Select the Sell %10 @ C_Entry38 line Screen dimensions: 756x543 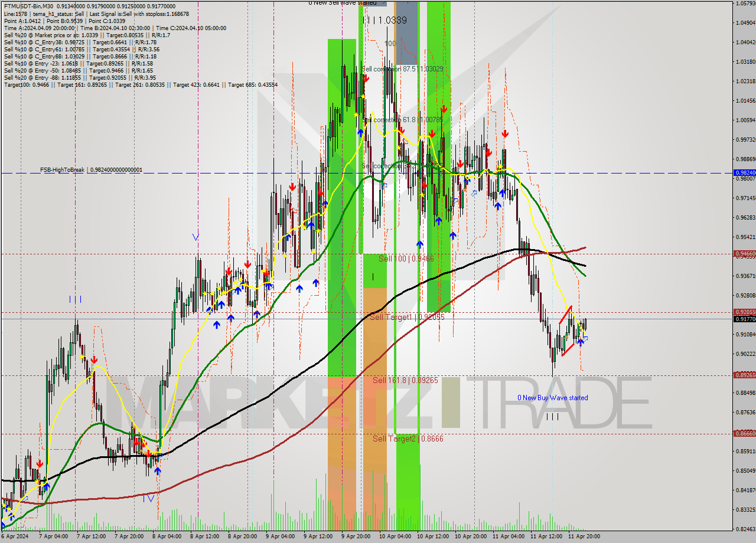[x=80, y=42]
